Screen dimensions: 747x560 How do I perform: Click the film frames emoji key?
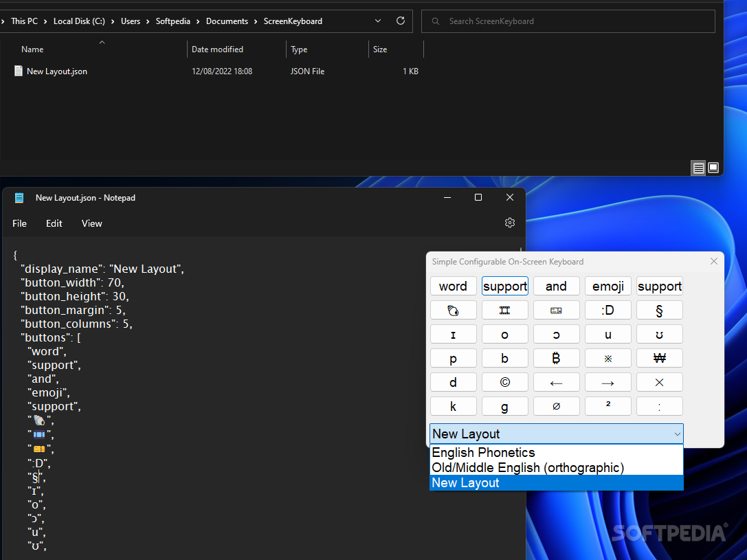[504, 311]
